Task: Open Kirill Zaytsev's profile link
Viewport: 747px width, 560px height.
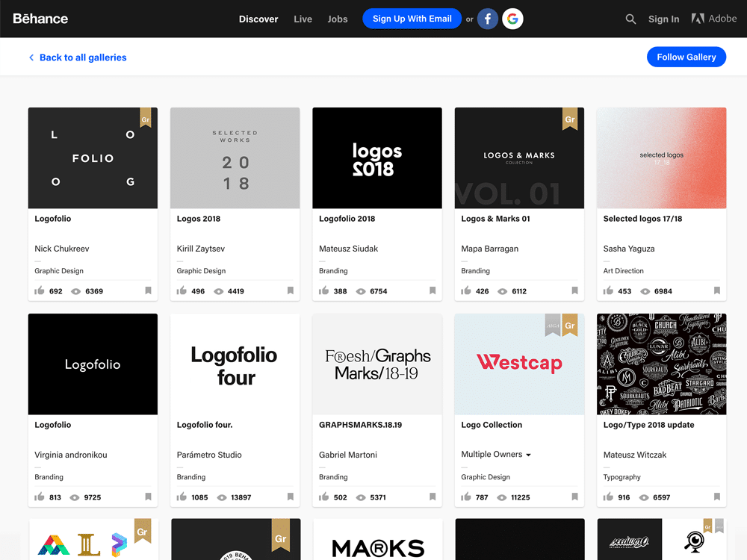Action: [x=200, y=249]
